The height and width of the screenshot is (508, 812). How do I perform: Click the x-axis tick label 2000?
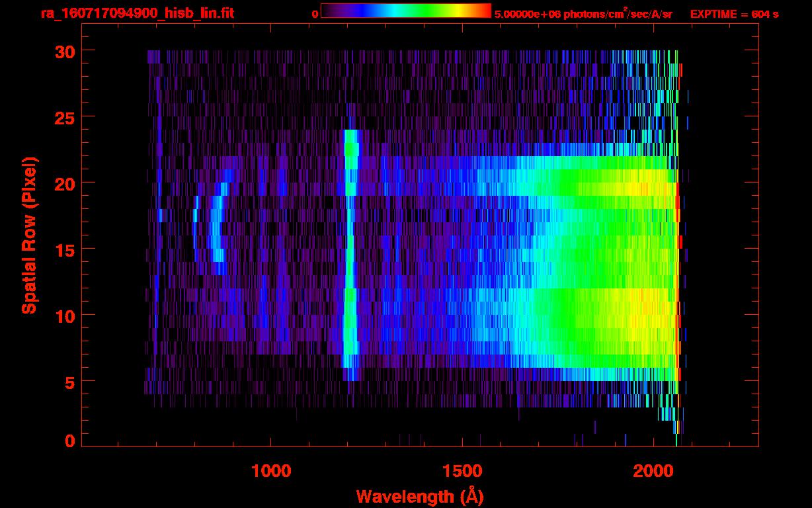click(653, 471)
